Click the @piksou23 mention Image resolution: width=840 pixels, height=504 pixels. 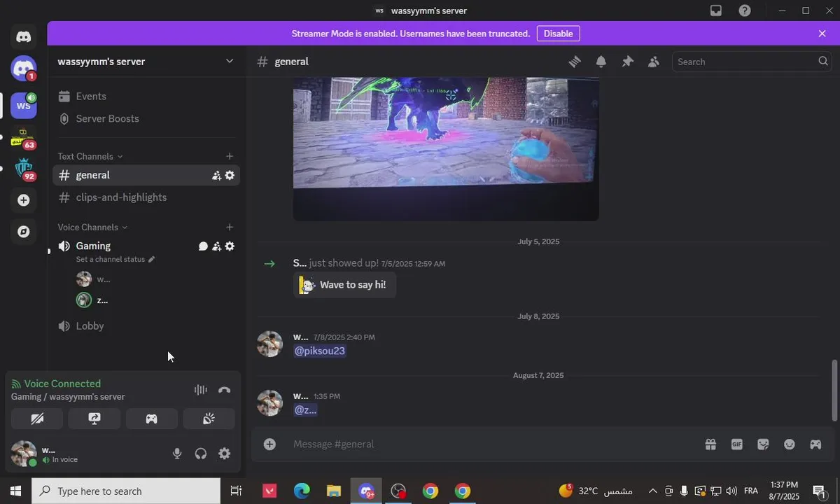tap(320, 351)
